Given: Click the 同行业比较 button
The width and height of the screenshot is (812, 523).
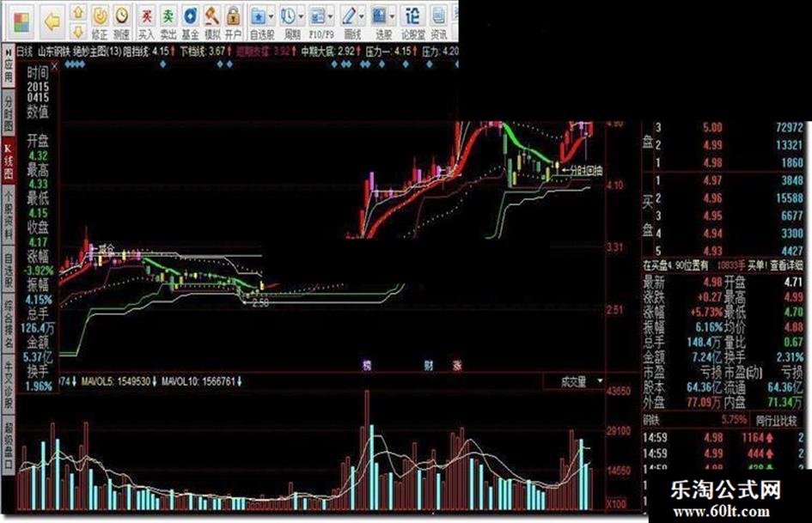Looking at the screenshot, I should [776, 421].
